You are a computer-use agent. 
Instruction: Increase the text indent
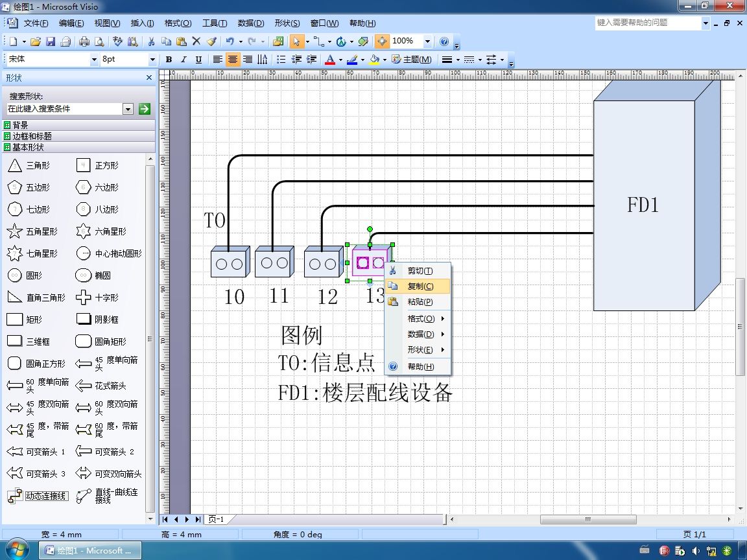(x=311, y=60)
